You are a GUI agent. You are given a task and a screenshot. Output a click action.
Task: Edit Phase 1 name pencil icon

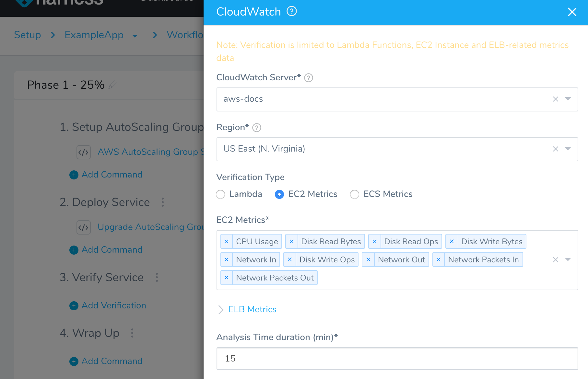pyautogui.click(x=112, y=85)
